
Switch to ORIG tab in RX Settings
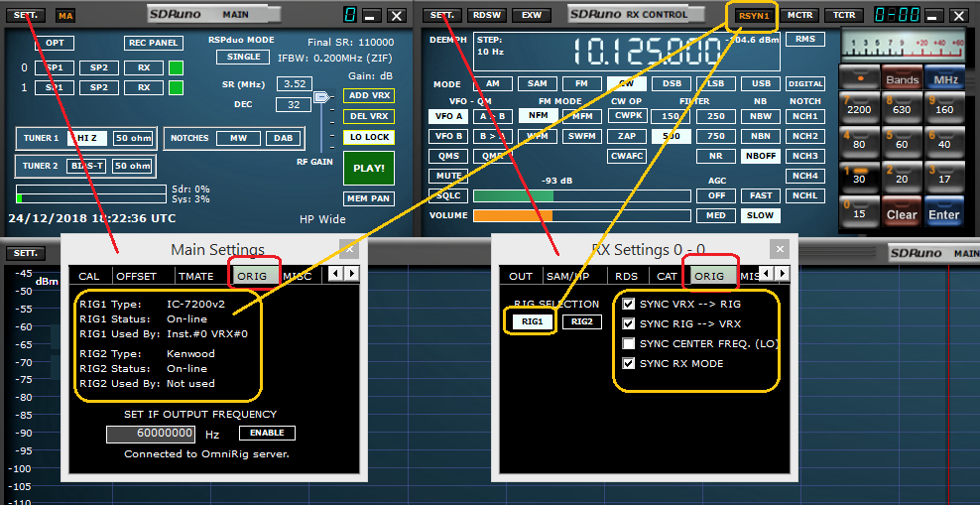[x=709, y=276]
